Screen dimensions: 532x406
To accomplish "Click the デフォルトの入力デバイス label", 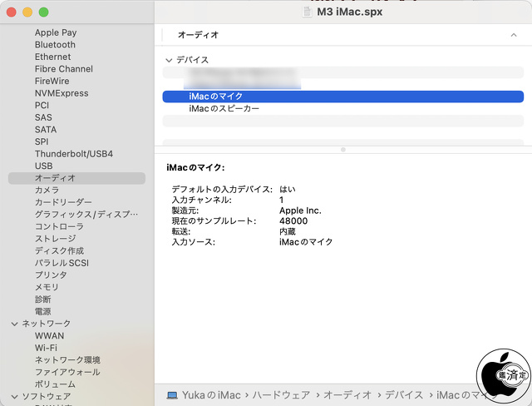I will click(x=222, y=190).
